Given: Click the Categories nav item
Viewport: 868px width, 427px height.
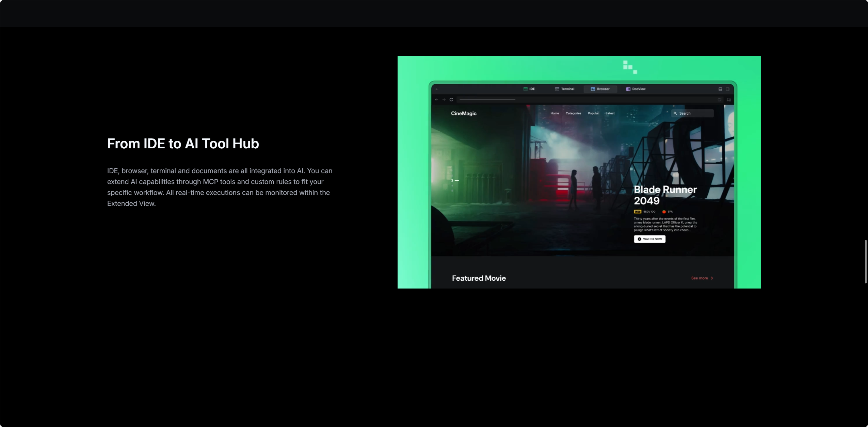Looking at the screenshot, I should (573, 113).
